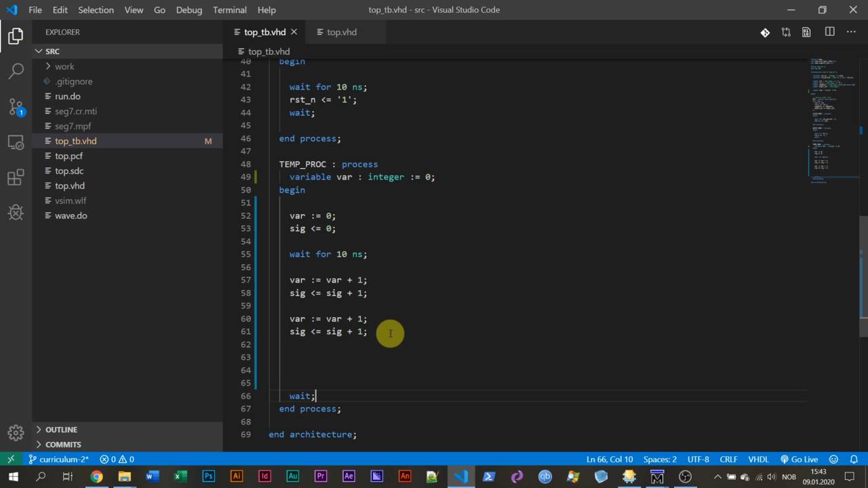This screenshot has height=488, width=868.
Task: Open the Extensions view icon
Action: coord(16,178)
